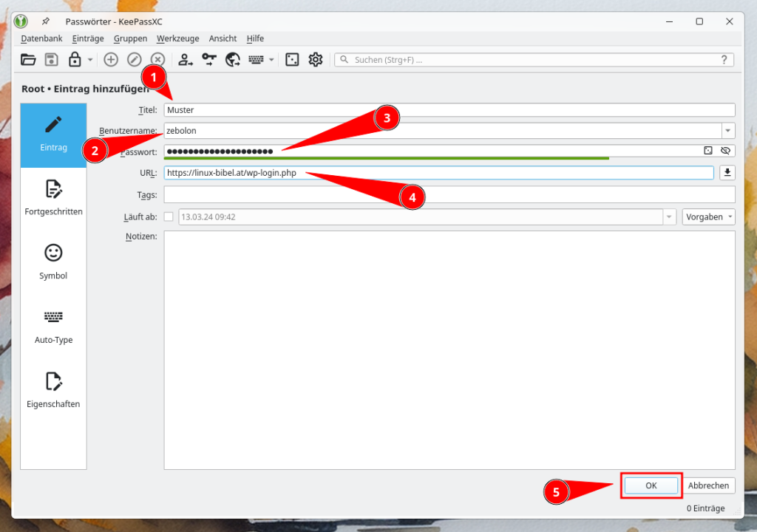Copy URL globe icon in toolbar

[x=233, y=60]
